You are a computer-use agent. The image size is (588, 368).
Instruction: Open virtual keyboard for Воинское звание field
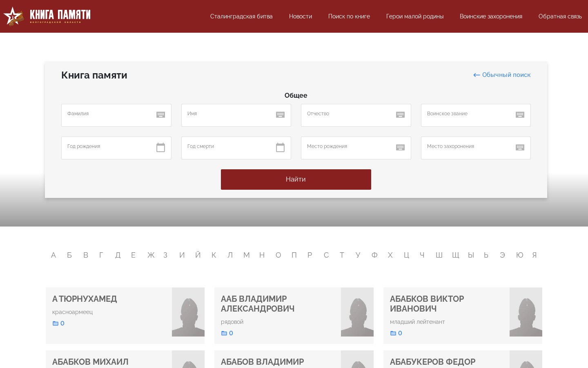click(520, 115)
